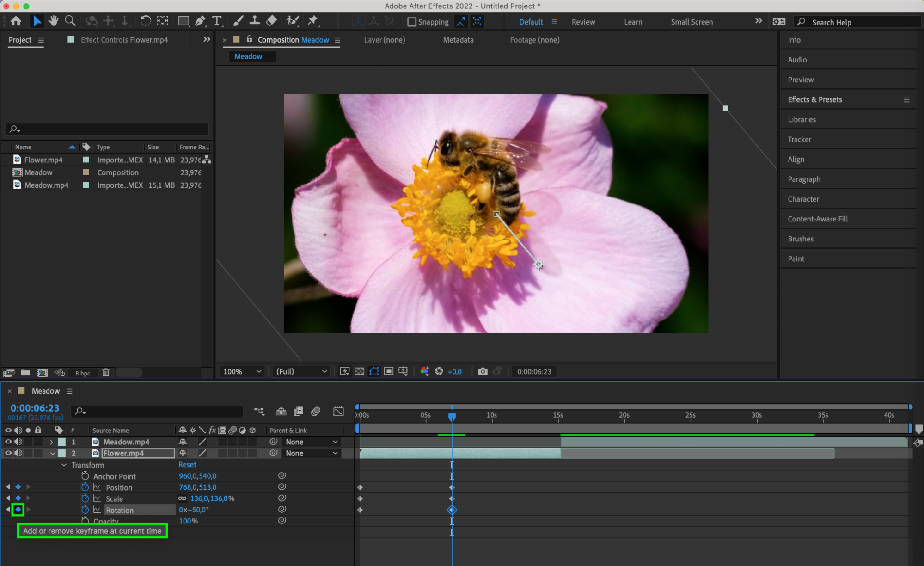Delete selected item with trash icon

coord(106,373)
